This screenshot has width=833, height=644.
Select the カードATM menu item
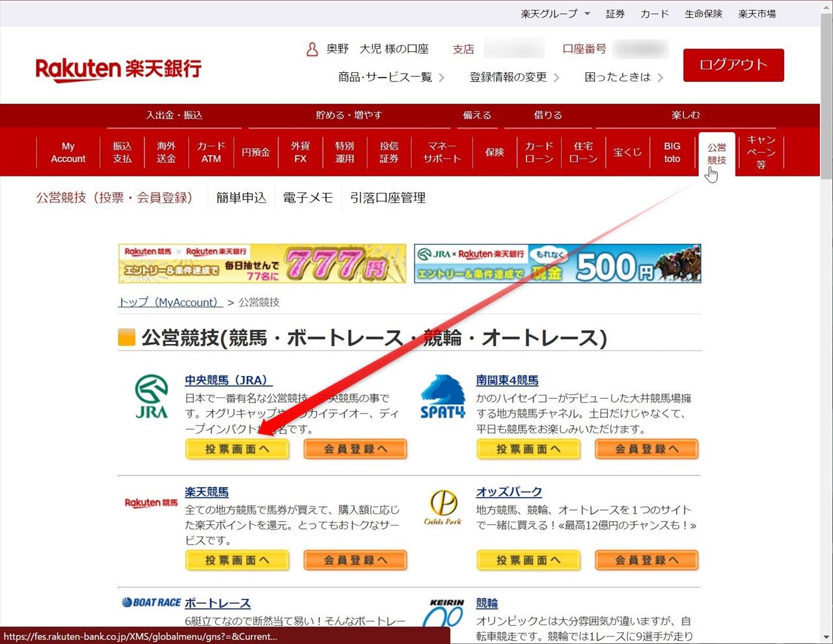tap(211, 152)
